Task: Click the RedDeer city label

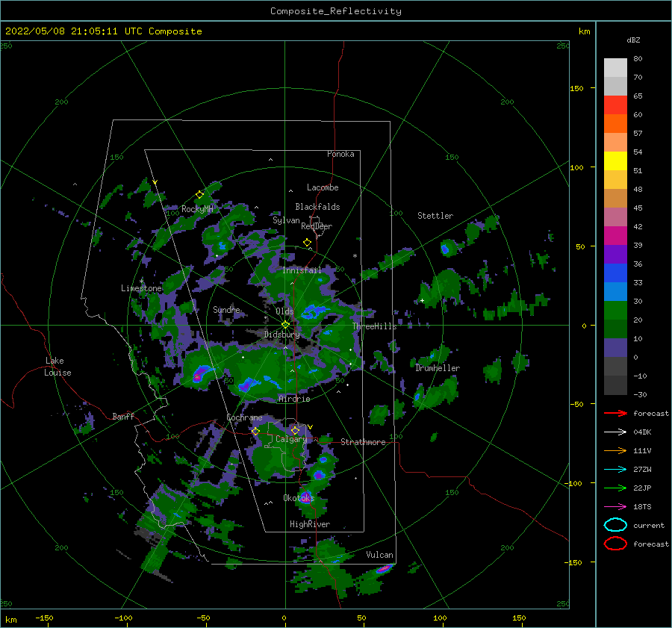Action: point(317,226)
